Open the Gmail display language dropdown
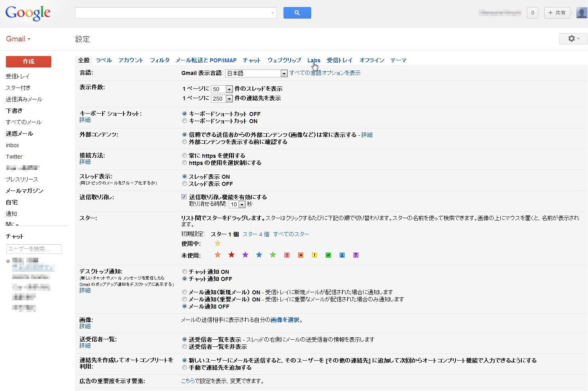Viewport: 588px width, 391px height. click(256, 73)
